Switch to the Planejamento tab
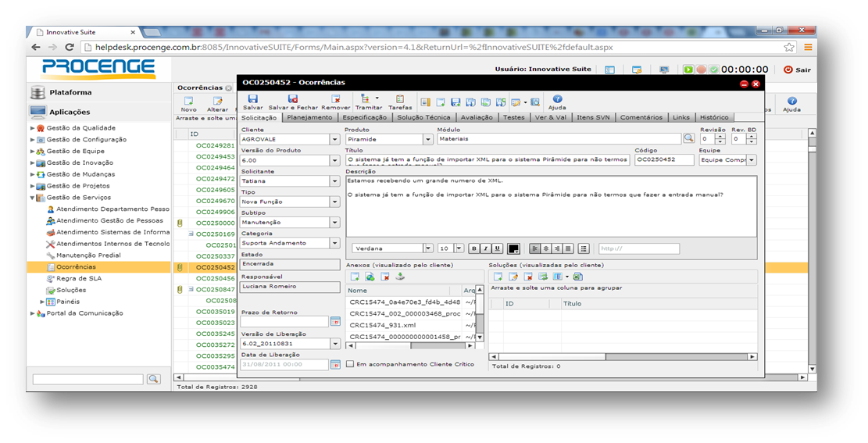 point(309,117)
